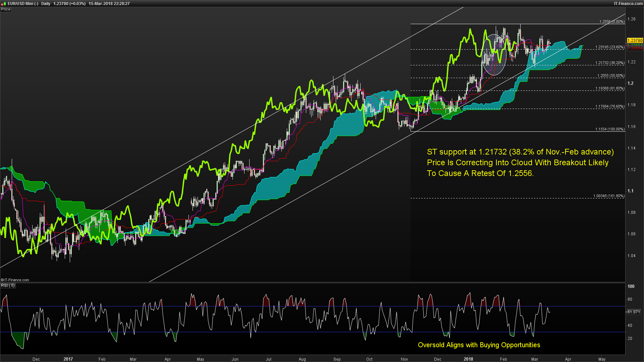Click the price/change readout 1.23780 (+0.03%)

69,4
